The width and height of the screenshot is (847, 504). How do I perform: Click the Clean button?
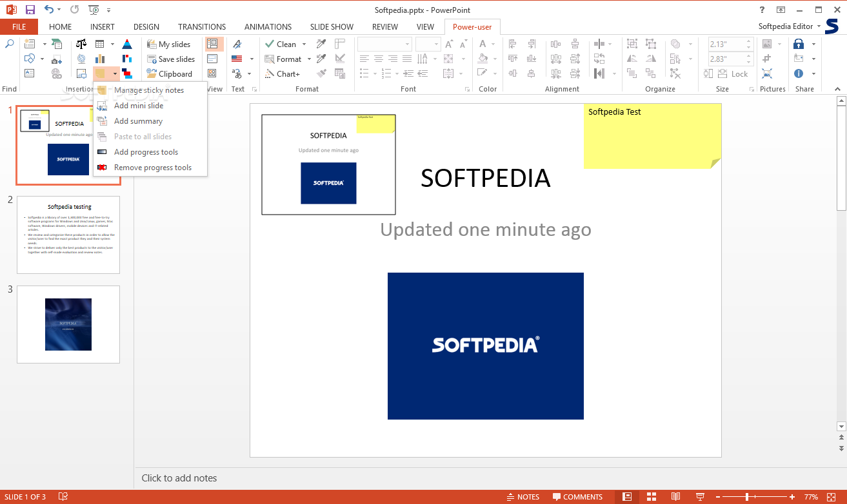pos(281,44)
